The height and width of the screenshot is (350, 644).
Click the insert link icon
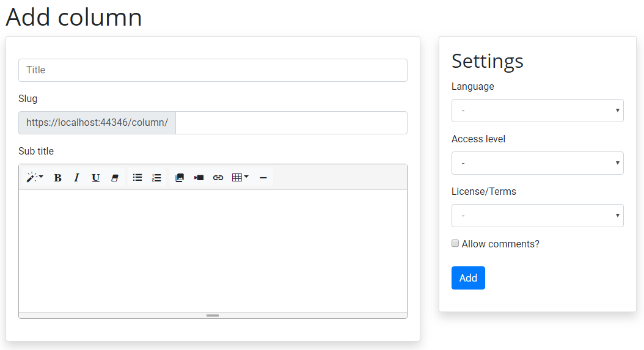tap(218, 178)
